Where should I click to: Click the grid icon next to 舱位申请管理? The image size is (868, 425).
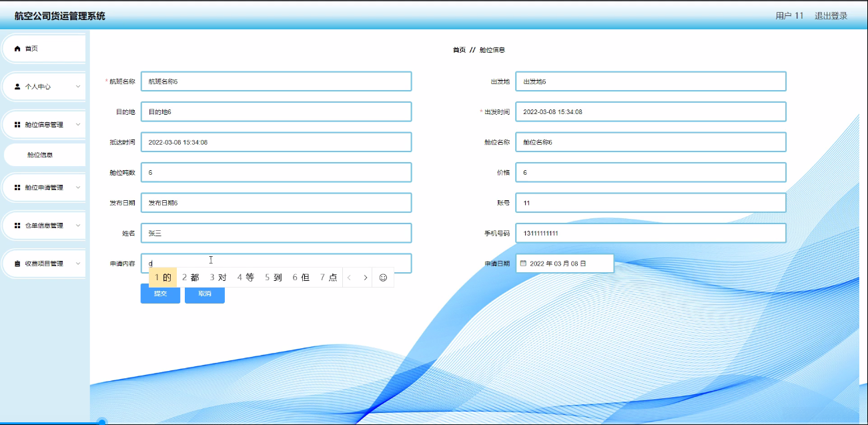[17, 187]
